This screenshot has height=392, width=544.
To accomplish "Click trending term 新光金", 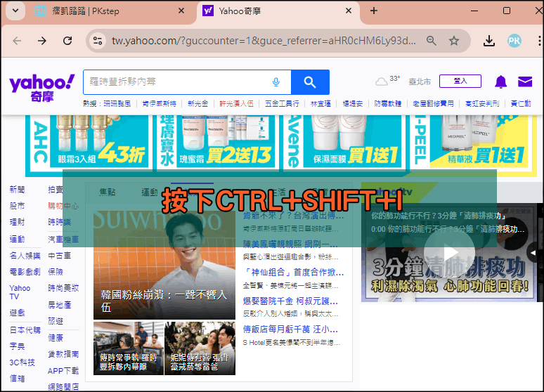I will tap(197, 103).
